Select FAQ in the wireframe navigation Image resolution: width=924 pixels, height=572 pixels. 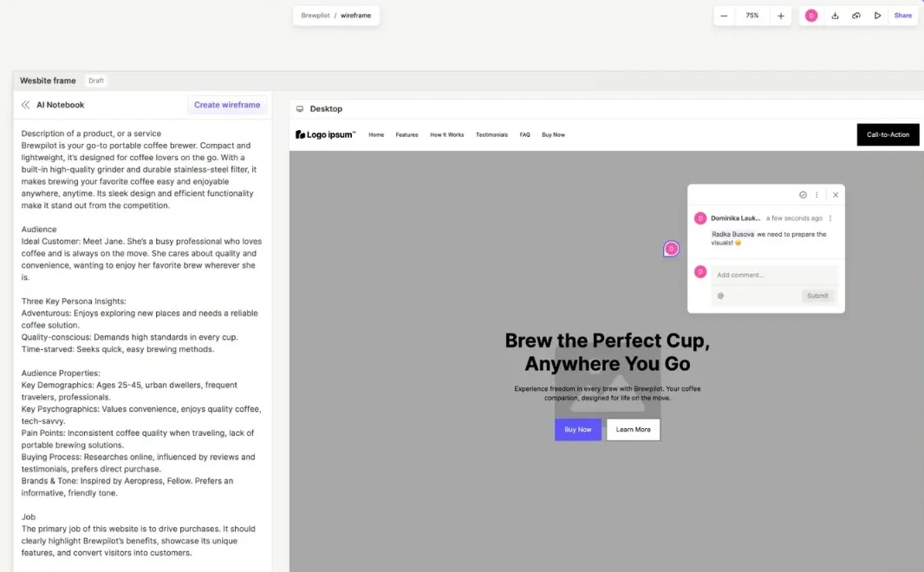click(x=524, y=135)
